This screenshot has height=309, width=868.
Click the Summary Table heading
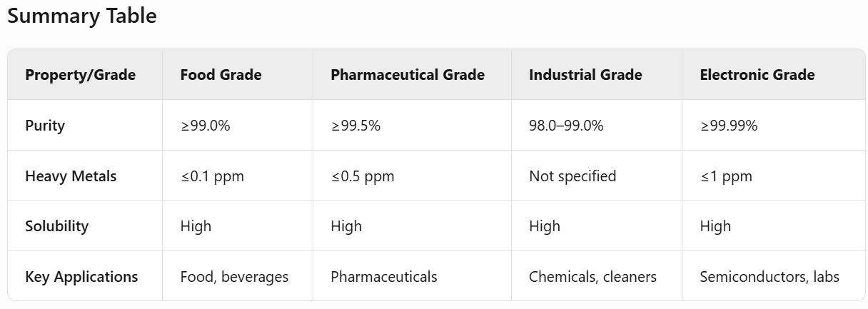[81, 16]
